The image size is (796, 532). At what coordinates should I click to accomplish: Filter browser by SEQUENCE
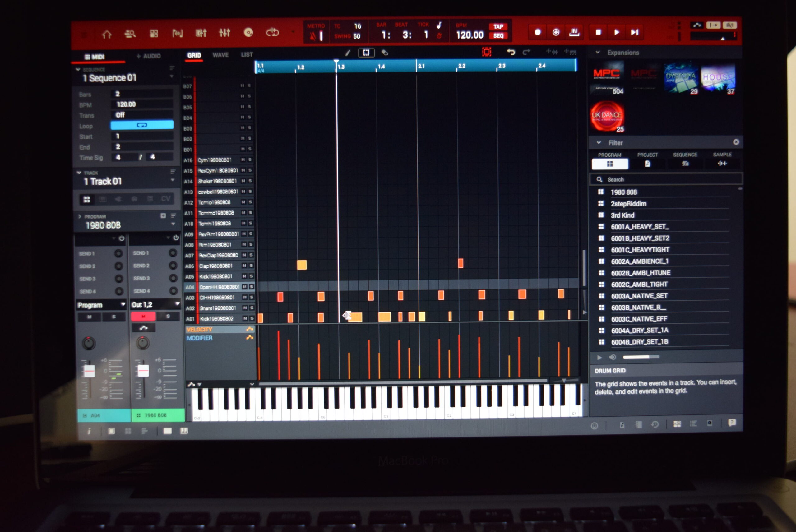point(685,163)
